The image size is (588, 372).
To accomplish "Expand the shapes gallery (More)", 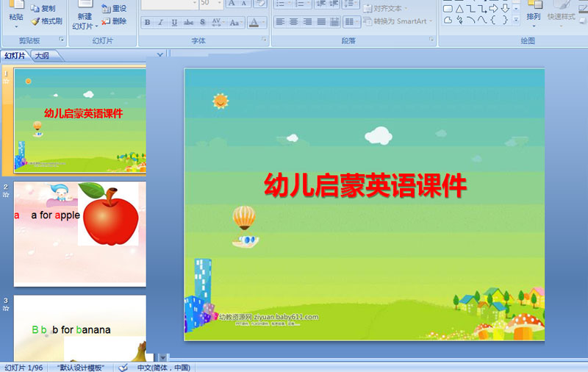I will [516, 20].
